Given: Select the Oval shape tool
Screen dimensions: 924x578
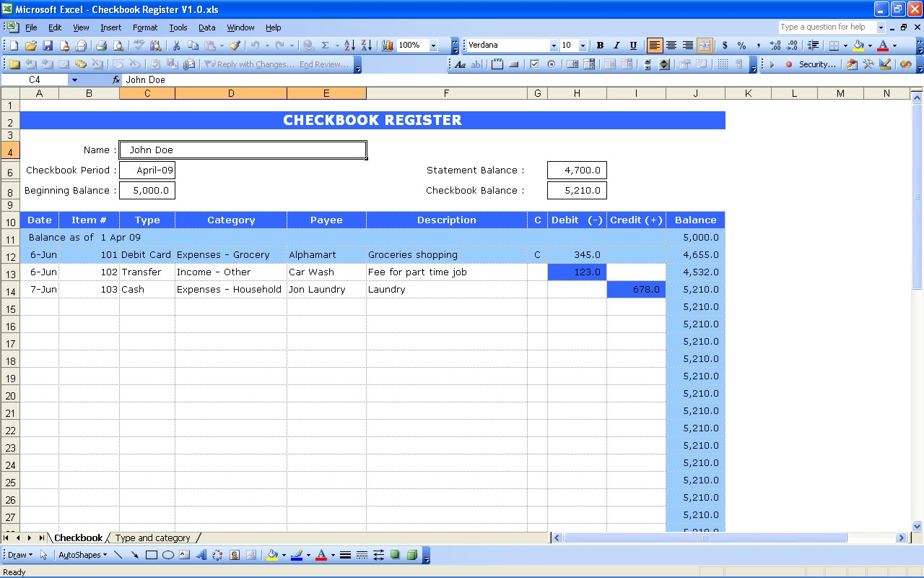Looking at the screenshot, I should point(167,555).
